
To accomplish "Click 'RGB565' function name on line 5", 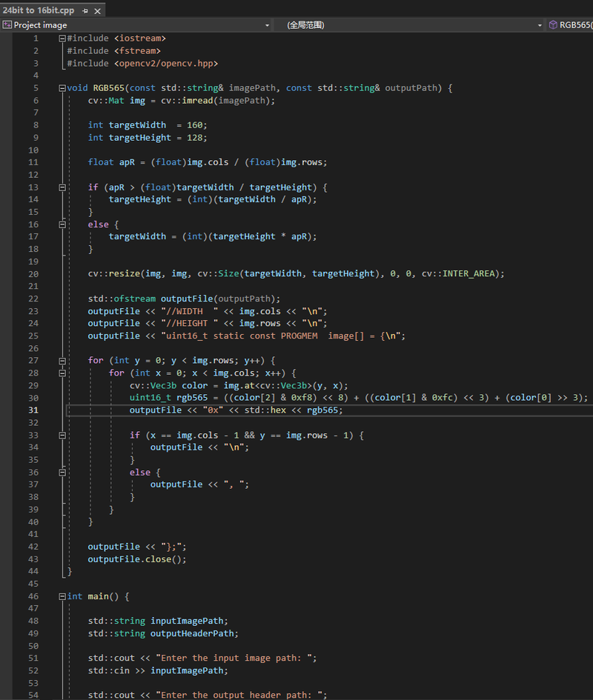I will [108, 88].
